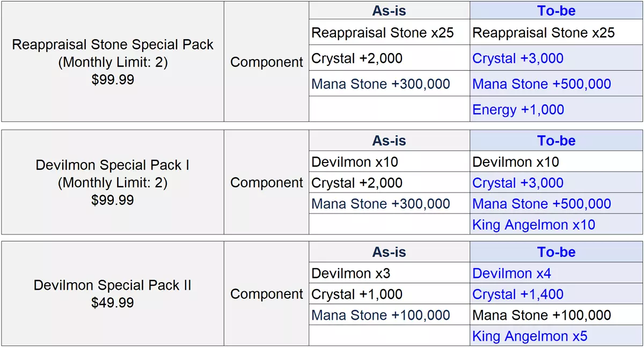Click To-be header of Reappraisal Stone pack
The height and width of the screenshot is (347, 644).
point(556,11)
